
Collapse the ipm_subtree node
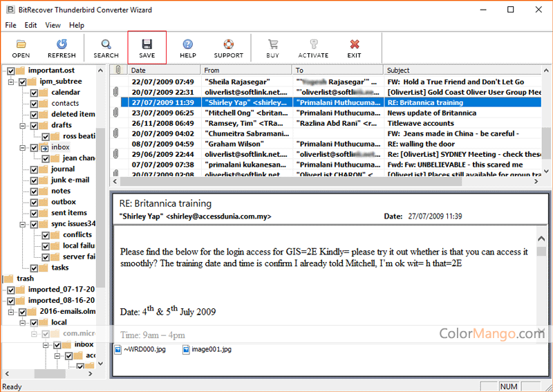click(x=11, y=82)
